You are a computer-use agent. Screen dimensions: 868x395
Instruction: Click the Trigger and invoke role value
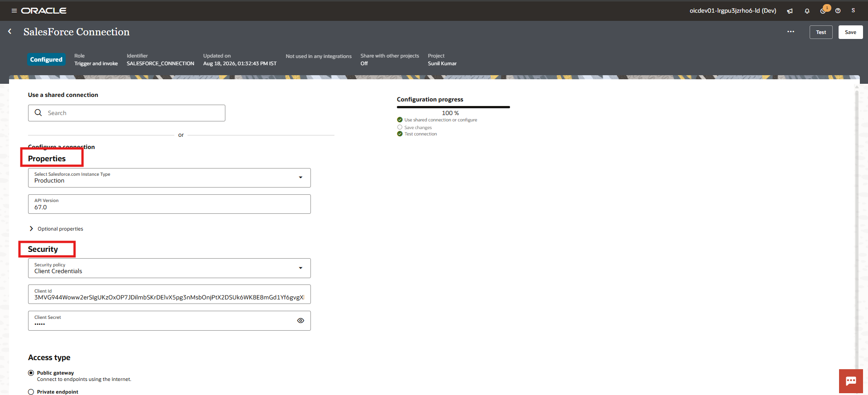96,63
